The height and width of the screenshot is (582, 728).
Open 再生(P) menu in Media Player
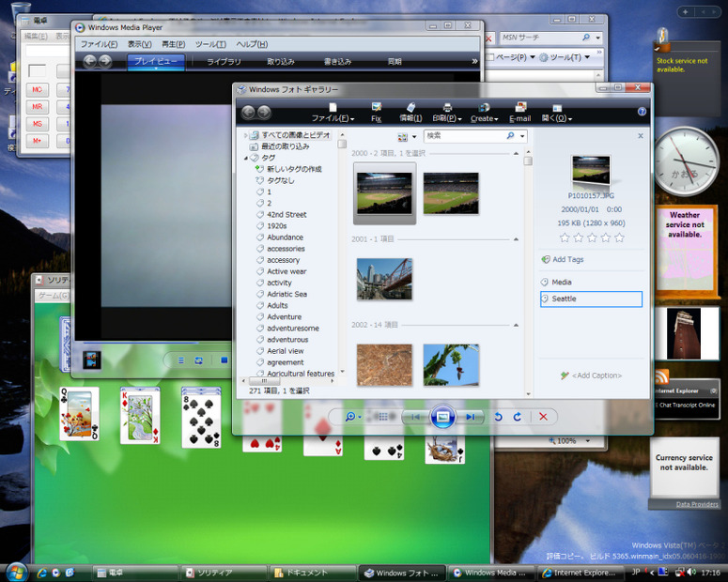pos(173,44)
